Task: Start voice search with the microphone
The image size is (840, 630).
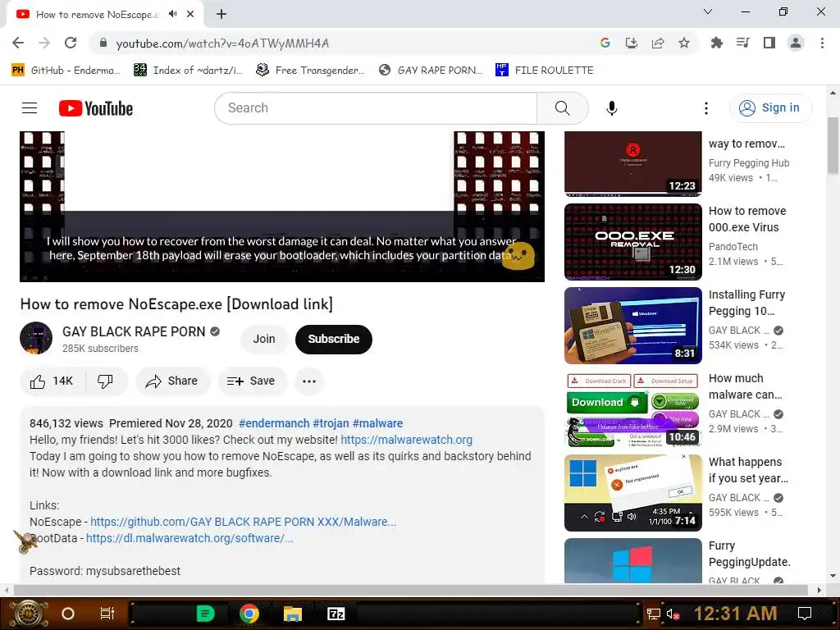Action: tap(611, 108)
